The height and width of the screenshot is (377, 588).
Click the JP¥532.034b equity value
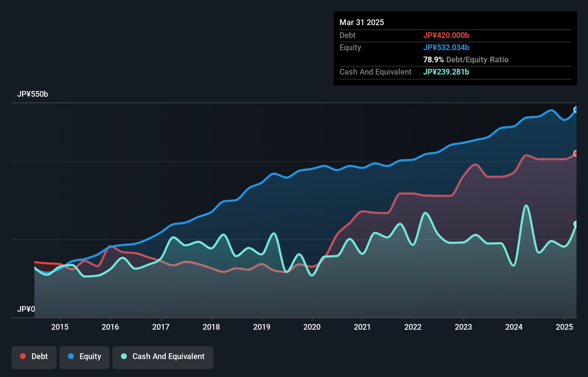coord(446,47)
